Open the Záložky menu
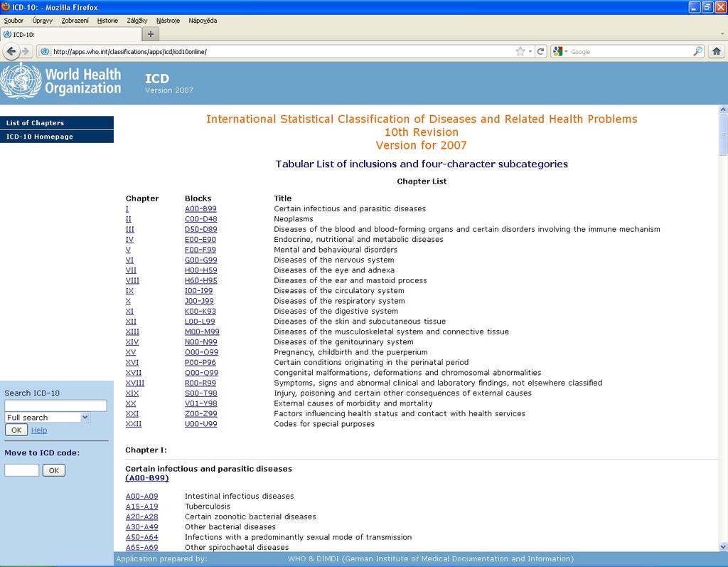The width and height of the screenshot is (728, 567). point(137,21)
